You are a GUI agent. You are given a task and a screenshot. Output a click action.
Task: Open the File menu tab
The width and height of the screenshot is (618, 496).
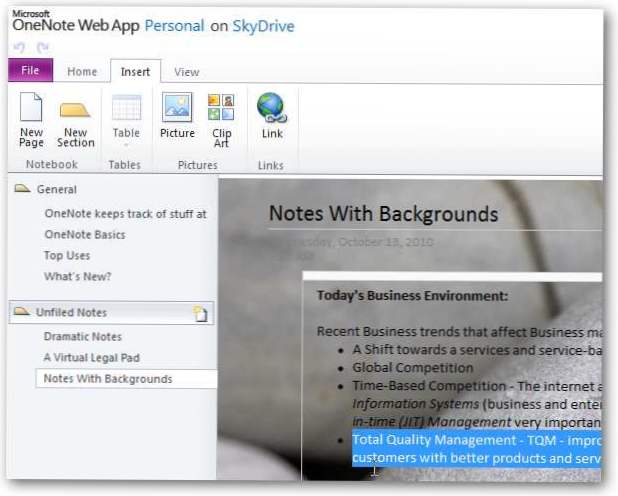click(30, 71)
